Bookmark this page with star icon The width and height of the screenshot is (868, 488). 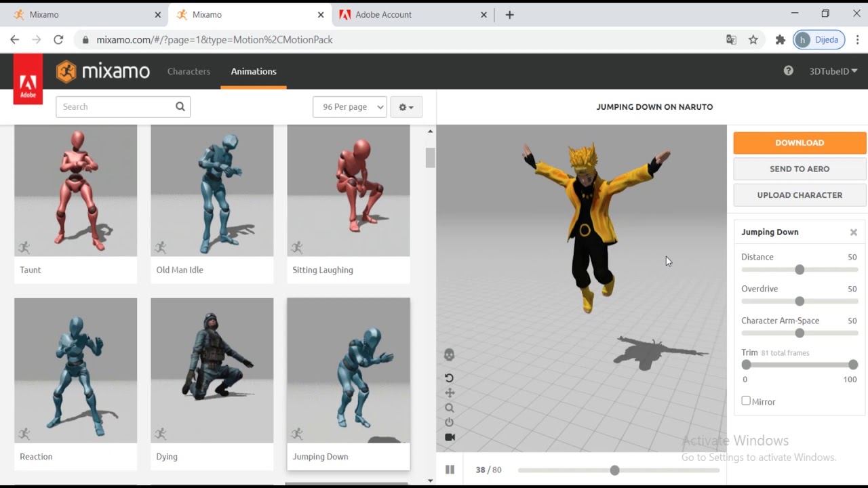tap(753, 40)
